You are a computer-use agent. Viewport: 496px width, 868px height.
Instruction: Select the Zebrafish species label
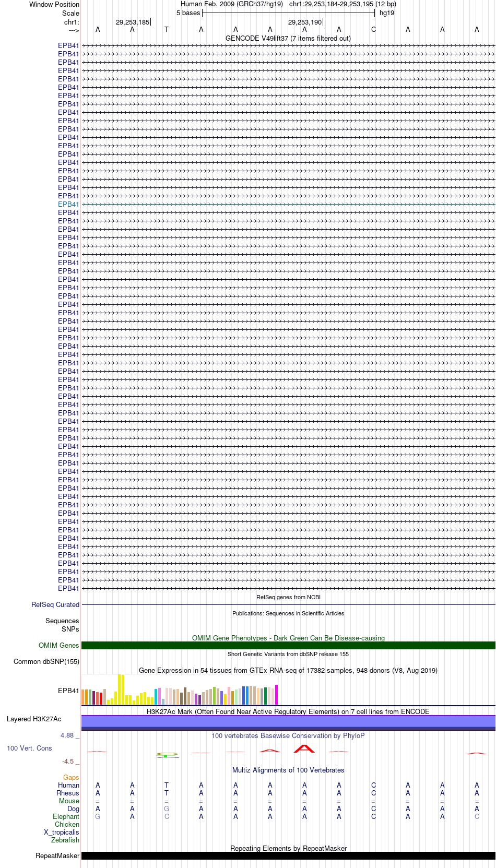(x=65, y=840)
